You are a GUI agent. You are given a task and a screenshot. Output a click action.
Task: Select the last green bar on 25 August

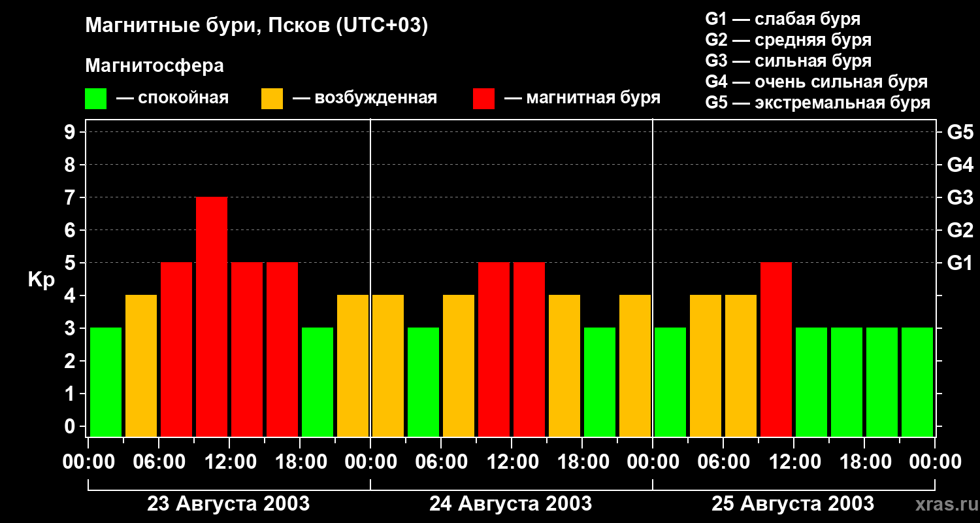pyautogui.click(x=917, y=382)
